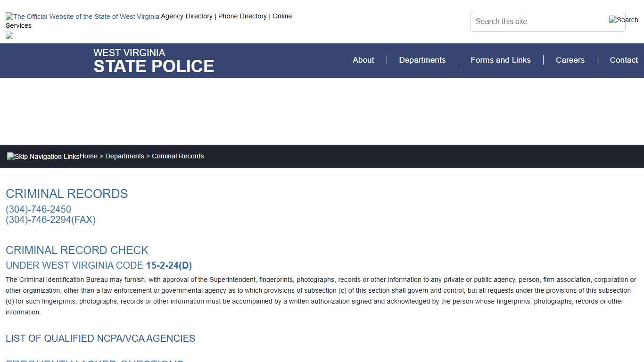This screenshot has height=362, width=644.
Task: Click Criminal Records in the breadcrumb
Action: (178, 156)
